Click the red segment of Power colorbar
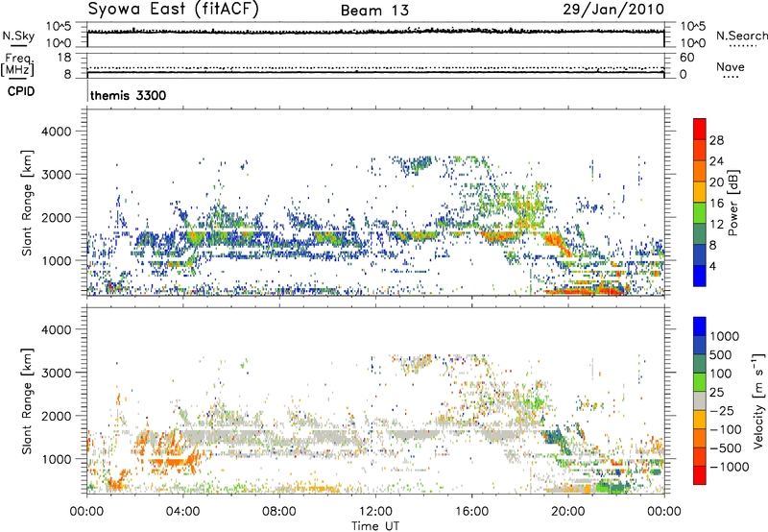 [699, 134]
